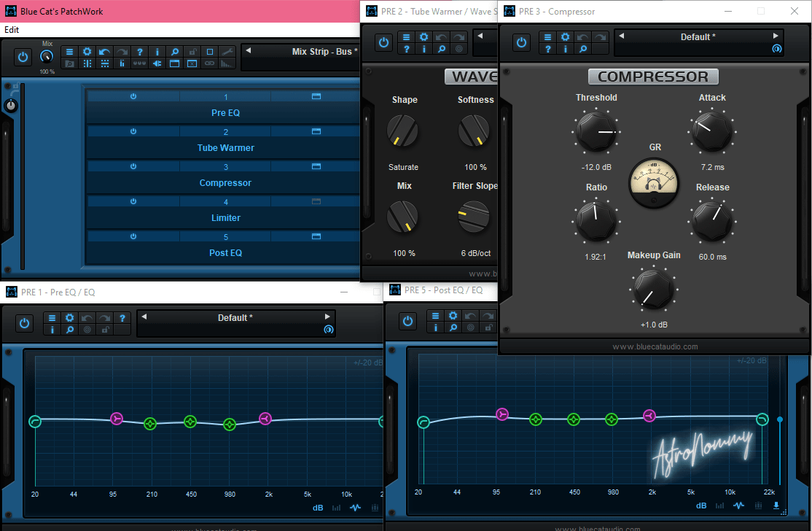This screenshot has width=812, height=531.
Task: Power off the Tube Warmer slot
Action: (133, 131)
